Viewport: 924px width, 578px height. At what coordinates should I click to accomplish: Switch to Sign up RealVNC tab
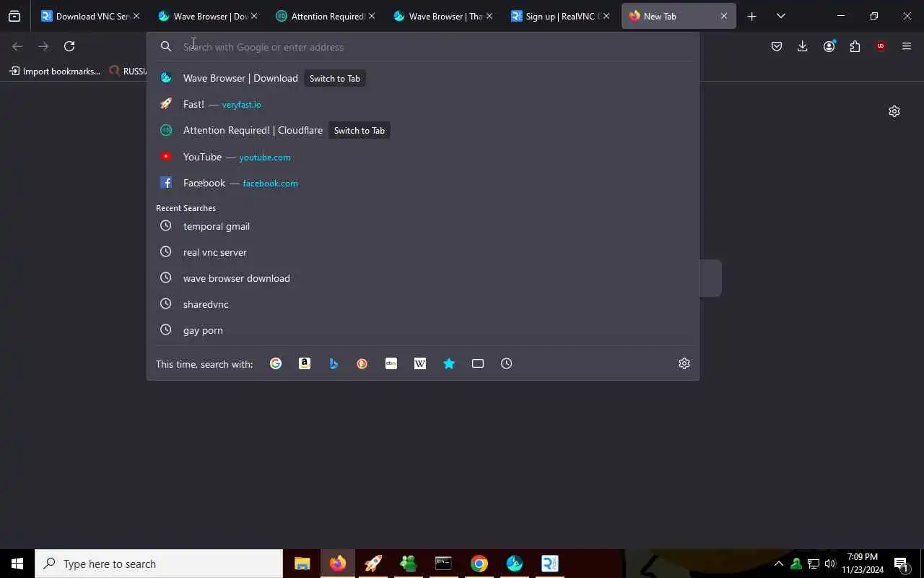[560, 16]
